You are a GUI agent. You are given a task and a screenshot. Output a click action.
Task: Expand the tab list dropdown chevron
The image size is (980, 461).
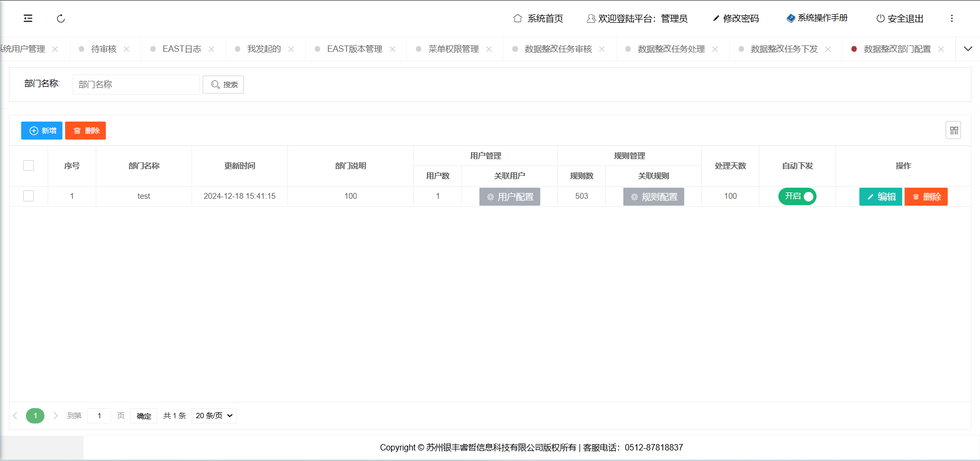tap(968, 49)
